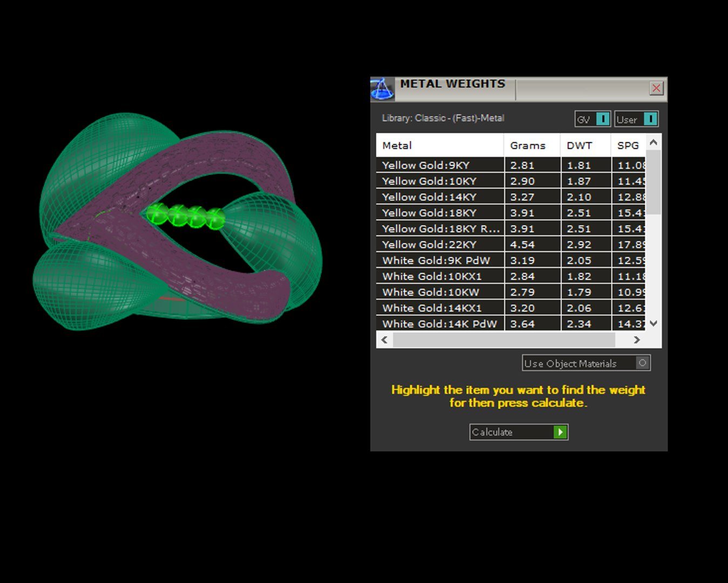The image size is (728, 583).
Task: Click the Metal Weights scale icon
Action: (x=382, y=89)
